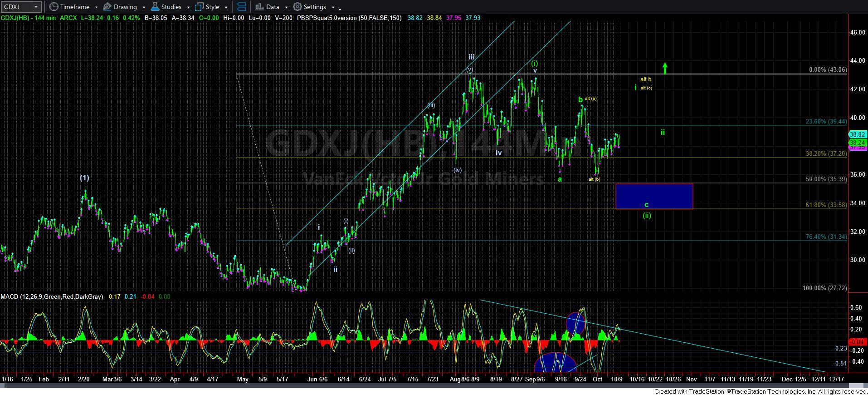The image size is (868, 395).
Task: Click the green 38.24 last price marker
Action: click(x=857, y=143)
